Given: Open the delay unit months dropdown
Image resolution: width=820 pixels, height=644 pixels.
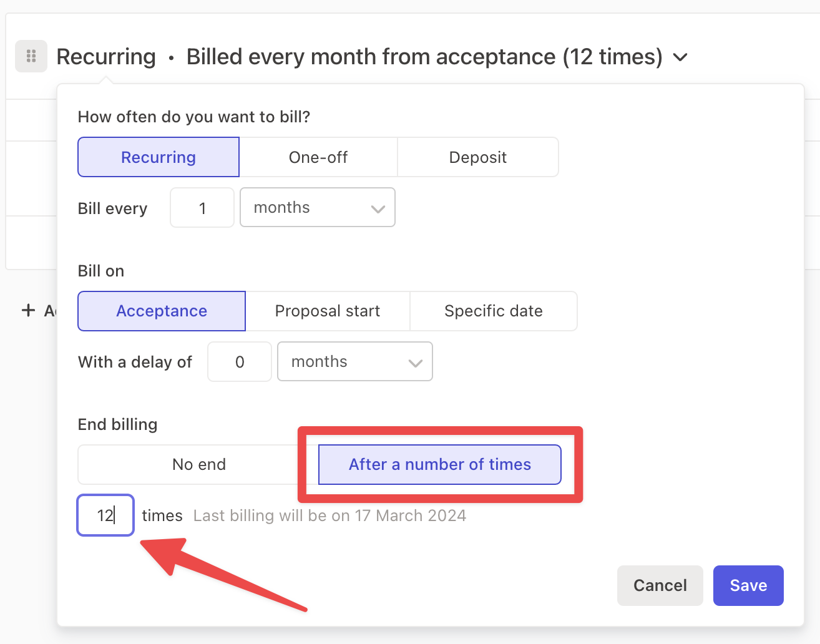Looking at the screenshot, I should click(355, 361).
